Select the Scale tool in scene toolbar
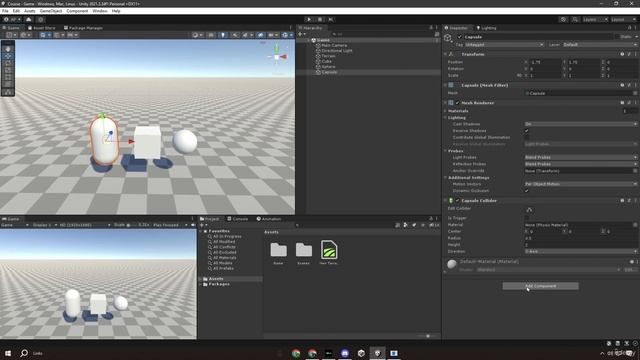The width and height of the screenshot is (640, 360). tap(8, 70)
